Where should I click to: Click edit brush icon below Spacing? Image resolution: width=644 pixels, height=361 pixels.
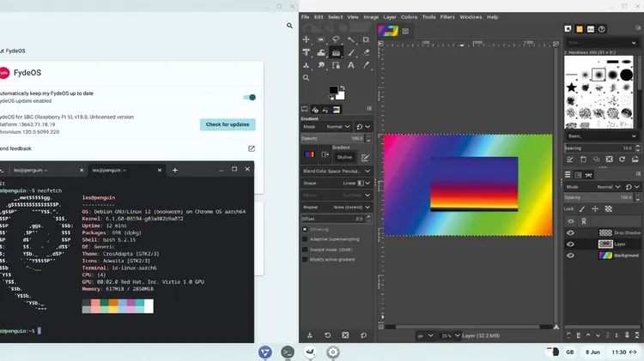[x=570, y=159]
